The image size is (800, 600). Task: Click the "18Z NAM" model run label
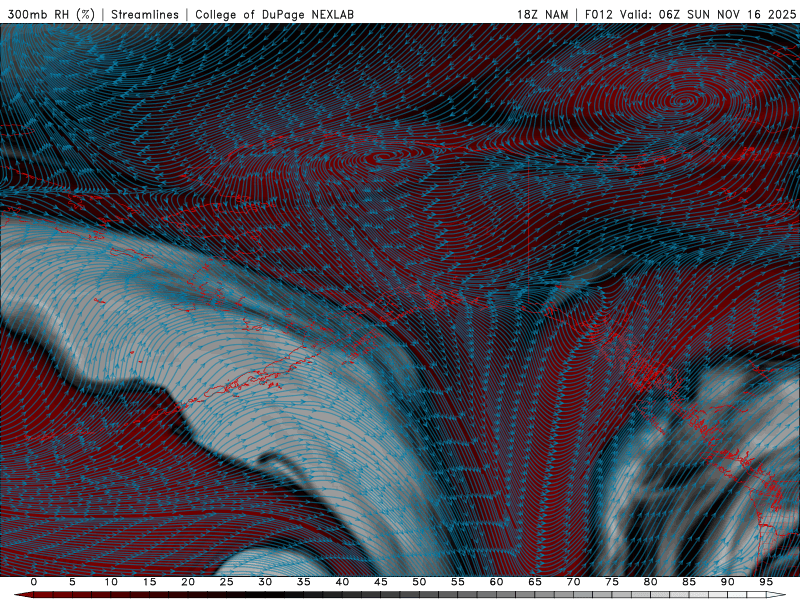tap(542, 14)
